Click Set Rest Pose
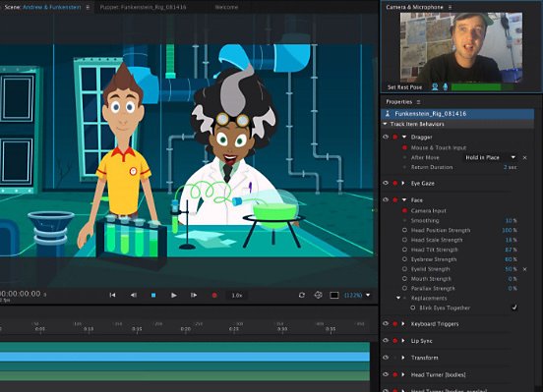The height and width of the screenshot is (392, 543). click(x=405, y=87)
